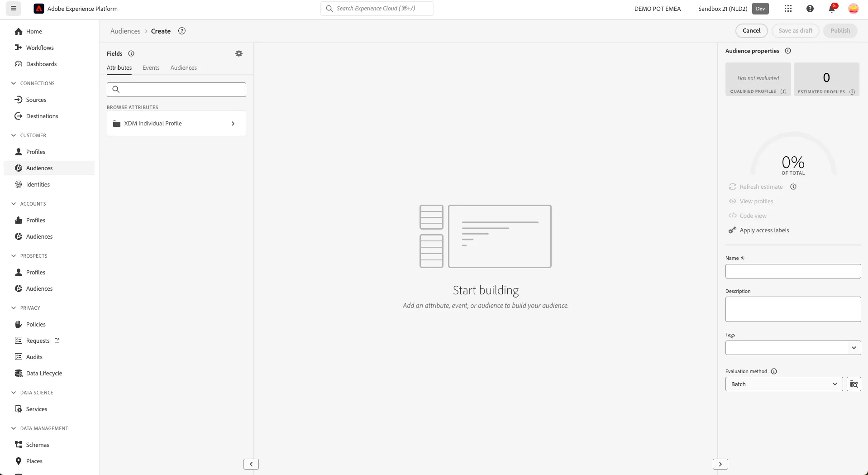
Task: Collapse the Connections section
Action: 14,83
